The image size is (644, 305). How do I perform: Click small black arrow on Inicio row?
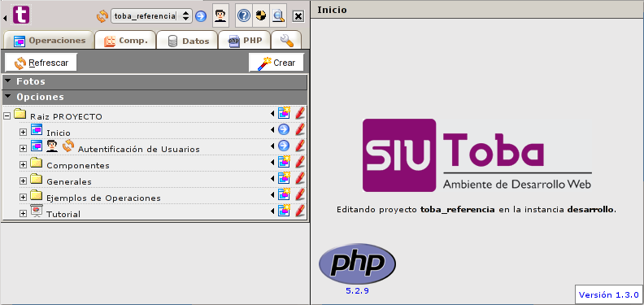[272, 130]
